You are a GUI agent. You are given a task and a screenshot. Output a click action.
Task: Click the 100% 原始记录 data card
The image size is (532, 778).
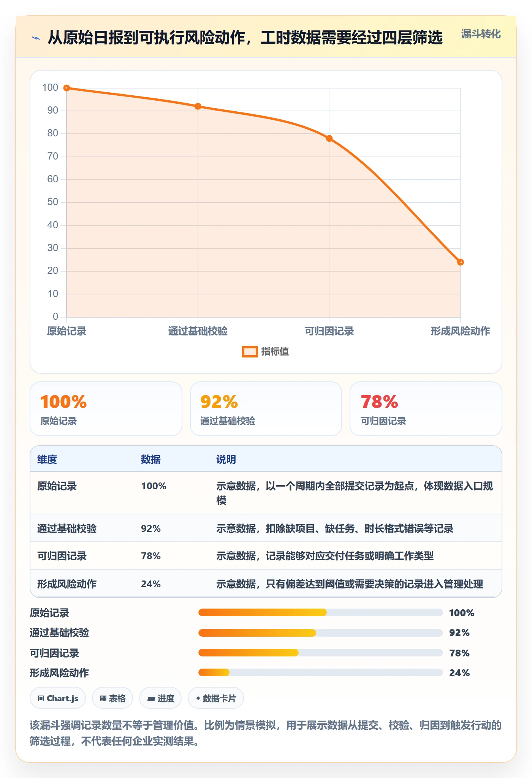pos(106,409)
